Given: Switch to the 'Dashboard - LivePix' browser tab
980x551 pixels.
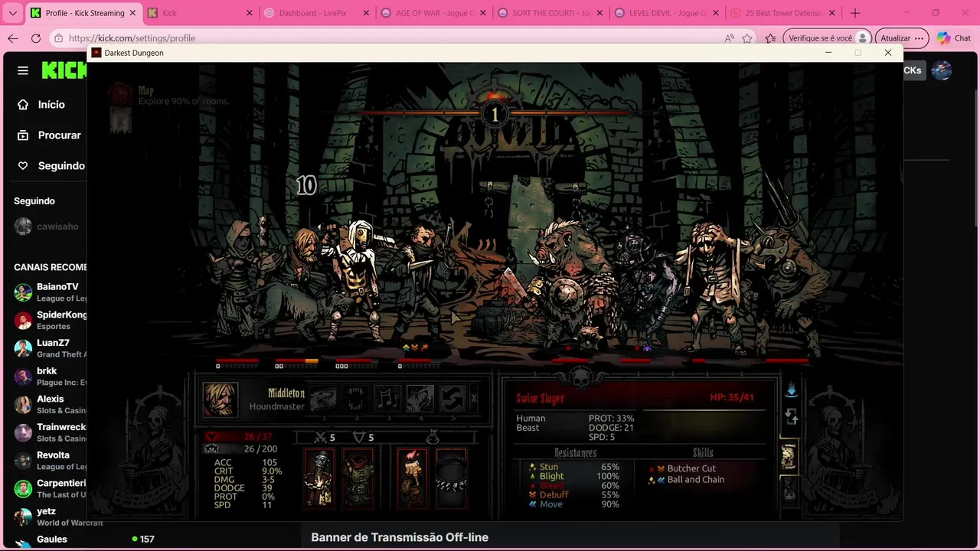Looking at the screenshot, I should (x=315, y=13).
